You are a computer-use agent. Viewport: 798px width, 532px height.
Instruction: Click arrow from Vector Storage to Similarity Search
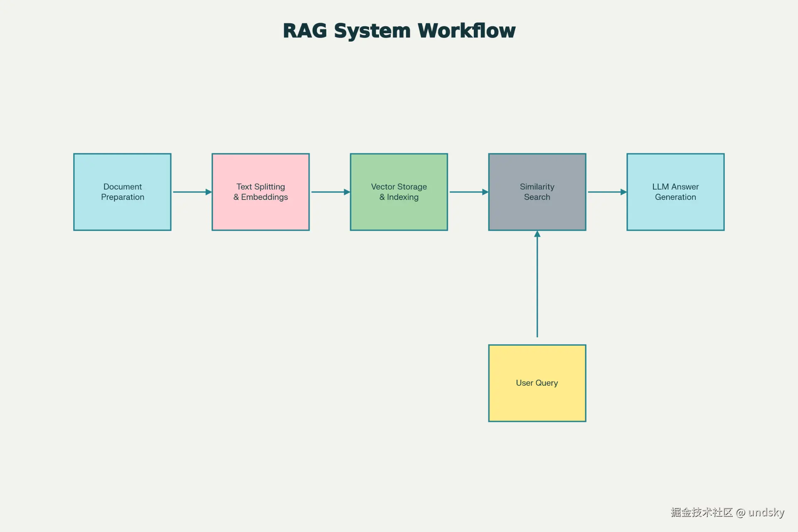(465, 192)
